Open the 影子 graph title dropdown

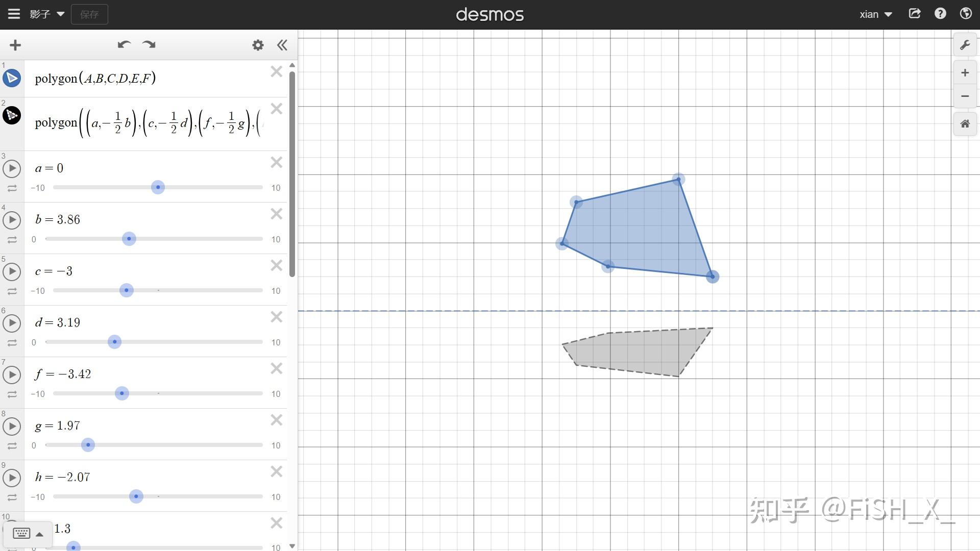(x=47, y=14)
